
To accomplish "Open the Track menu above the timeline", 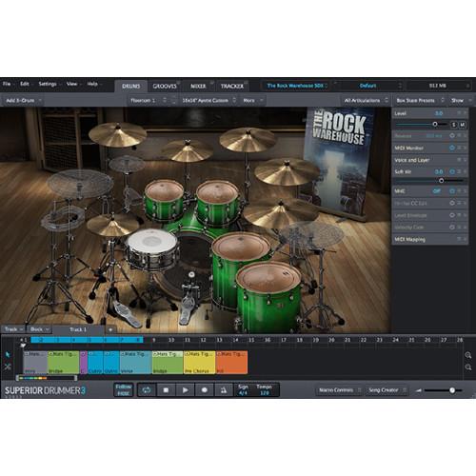I will pyautogui.click(x=13, y=329).
